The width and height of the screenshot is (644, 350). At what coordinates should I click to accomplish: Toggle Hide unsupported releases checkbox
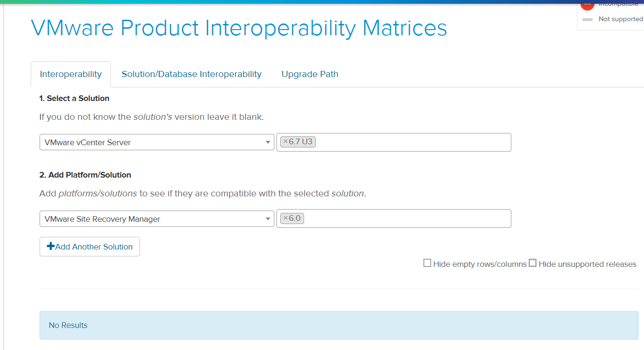533,263
